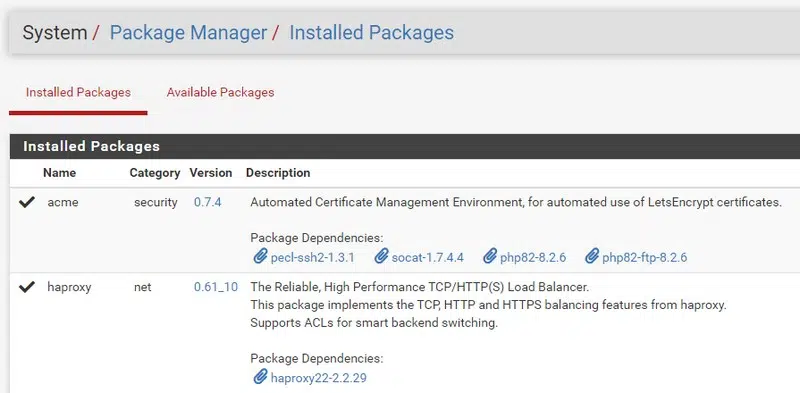This screenshot has width=800, height=393.
Task: Open haproxy version 0.61_10 link
Action: click(216, 287)
